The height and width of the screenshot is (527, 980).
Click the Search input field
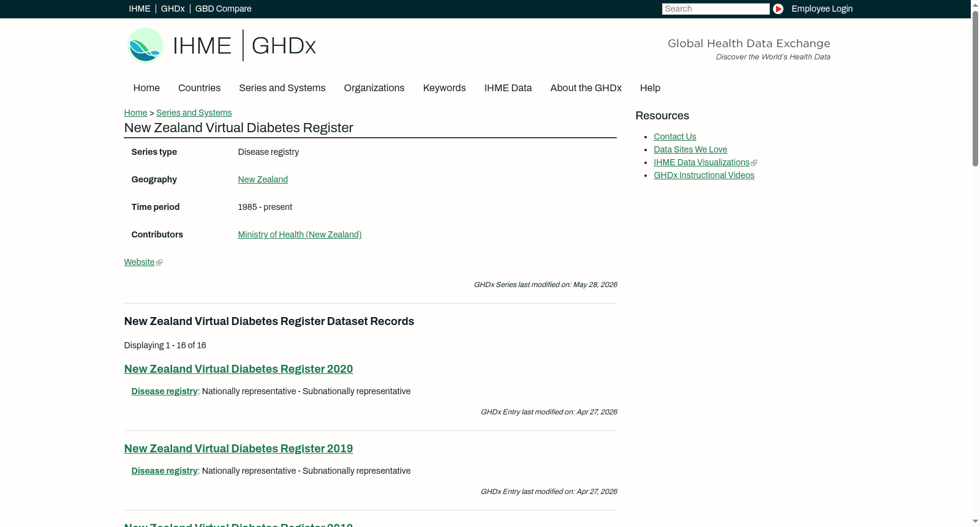coord(715,9)
